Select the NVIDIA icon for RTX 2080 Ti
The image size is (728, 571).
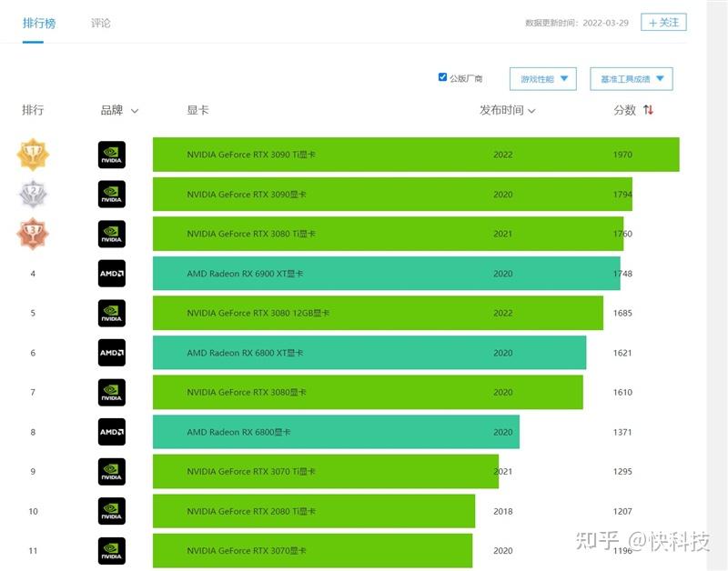pyautogui.click(x=111, y=511)
